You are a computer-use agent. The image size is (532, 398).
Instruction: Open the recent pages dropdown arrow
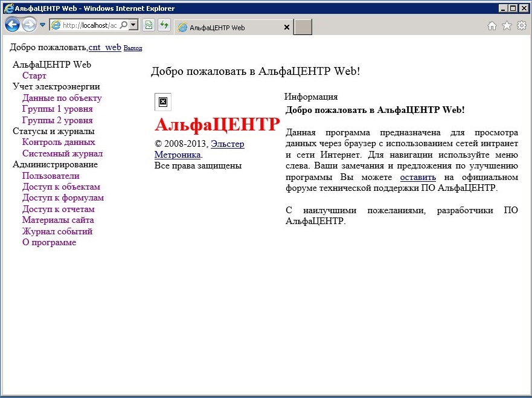42,25
